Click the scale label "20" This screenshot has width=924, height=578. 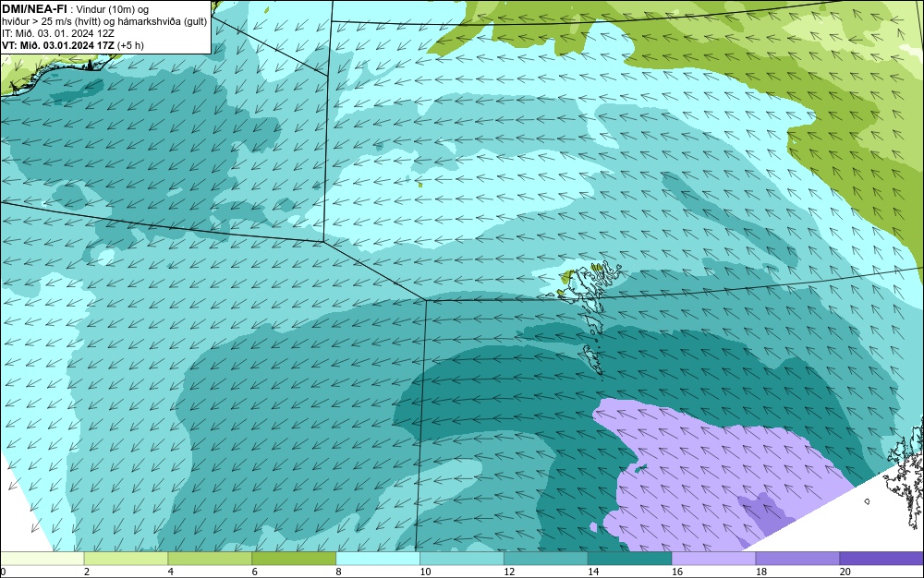pyautogui.click(x=845, y=572)
